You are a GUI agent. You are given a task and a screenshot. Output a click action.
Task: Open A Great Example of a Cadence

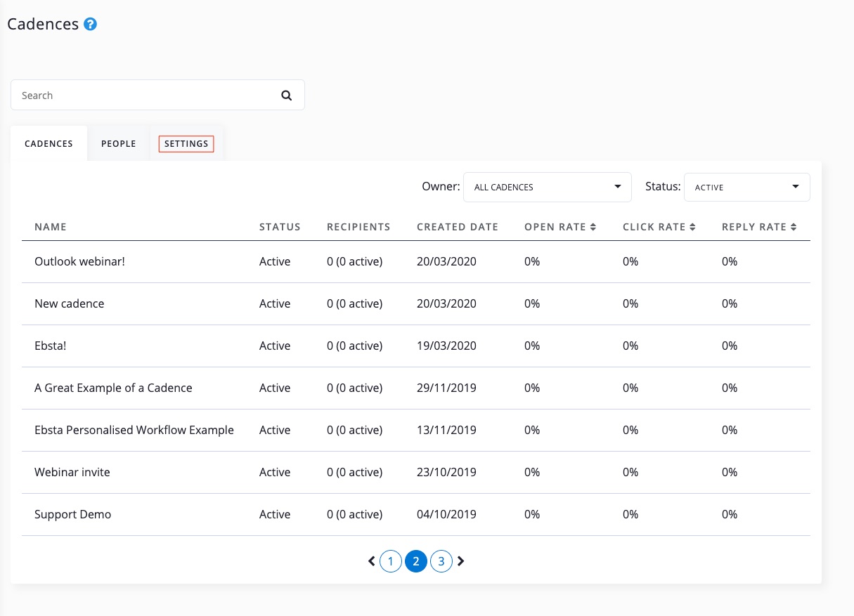tap(113, 388)
